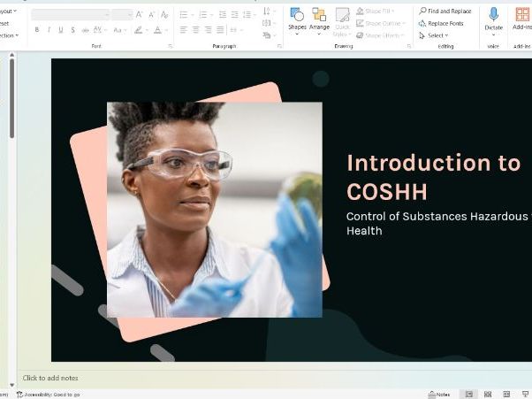The width and height of the screenshot is (532, 399).
Task: Center the text
Action: [196, 30]
